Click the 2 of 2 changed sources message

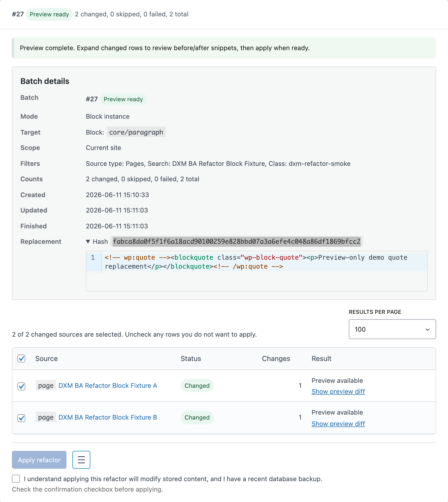(x=134, y=334)
